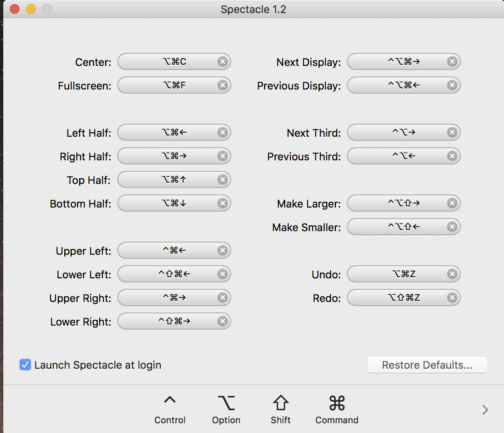Select the Top Half shortcut field

(171, 179)
